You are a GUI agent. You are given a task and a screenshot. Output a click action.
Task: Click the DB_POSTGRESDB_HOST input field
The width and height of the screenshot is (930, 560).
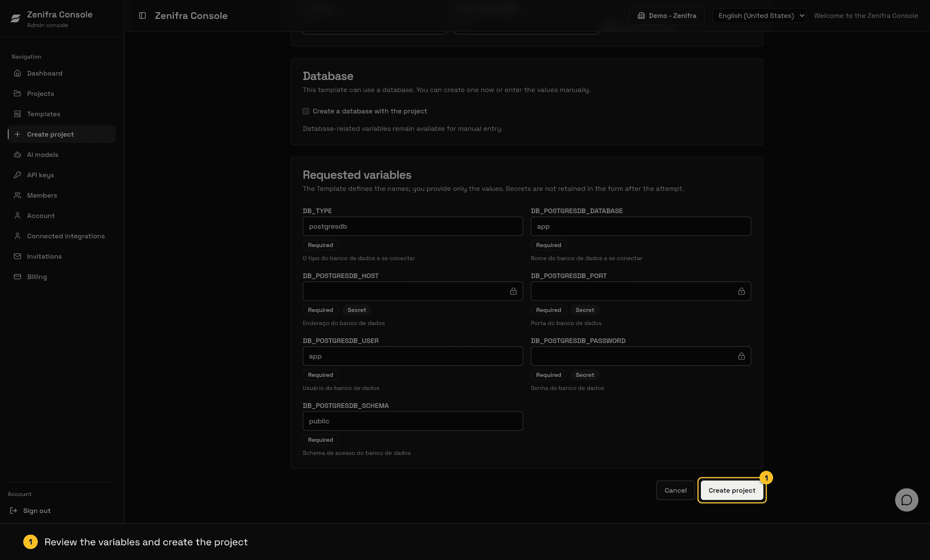point(413,291)
